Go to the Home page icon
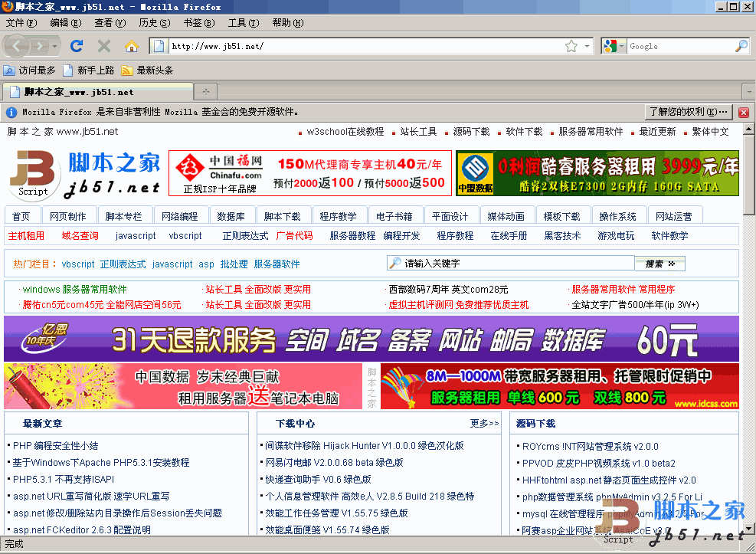The height and width of the screenshot is (554, 756). click(131, 46)
